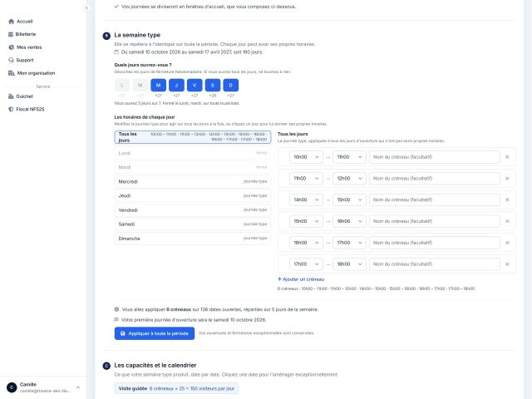
Task: Click 'La semaine type' heading
Action: [137, 35]
